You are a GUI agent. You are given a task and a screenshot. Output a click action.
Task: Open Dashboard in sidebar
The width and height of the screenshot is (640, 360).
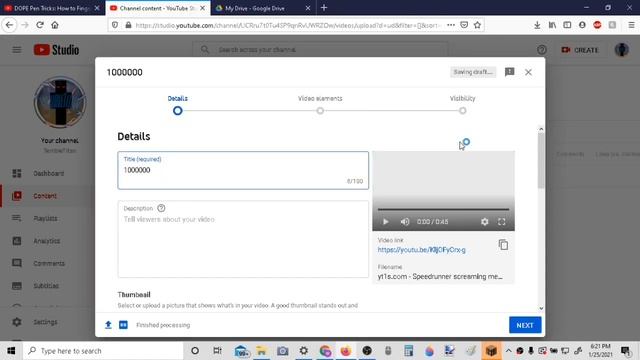pyautogui.click(x=49, y=173)
